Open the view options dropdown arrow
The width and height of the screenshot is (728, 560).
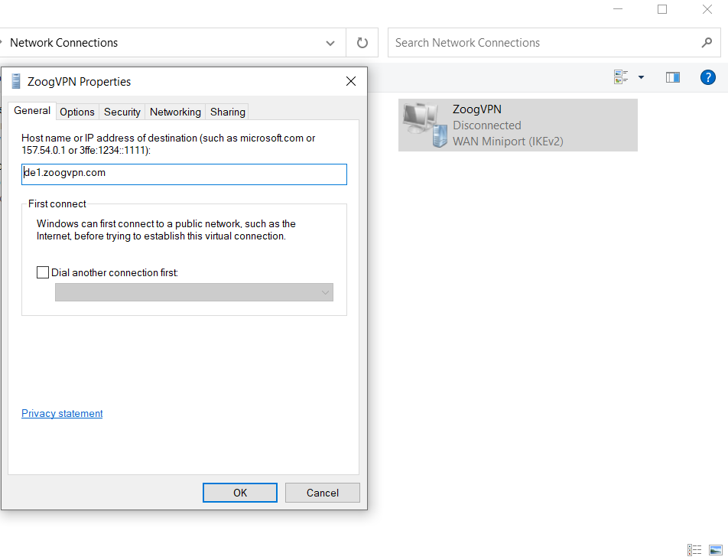641,77
